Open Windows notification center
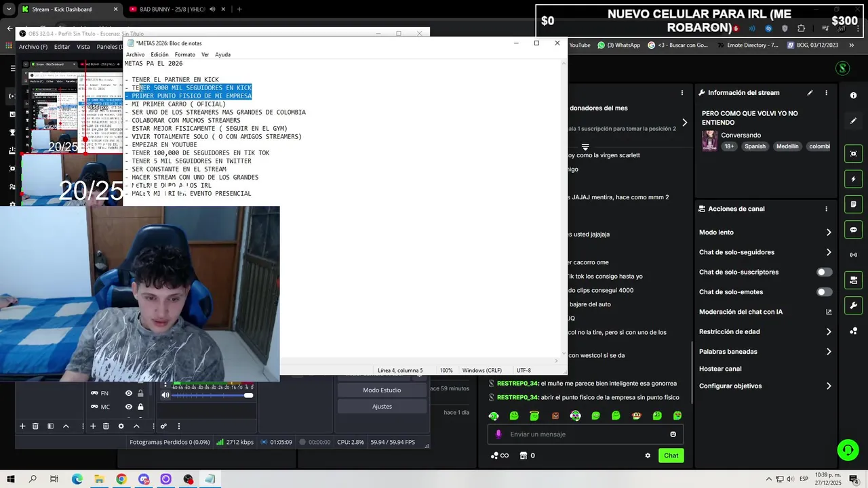Image resolution: width=868 pixels, height=488 pixels. pos(854,479)
